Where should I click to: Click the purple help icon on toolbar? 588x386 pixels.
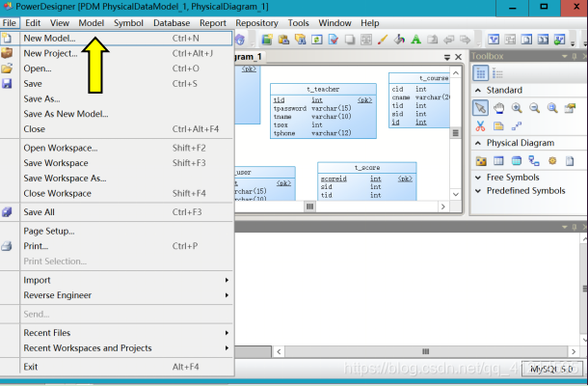point(240,40)
